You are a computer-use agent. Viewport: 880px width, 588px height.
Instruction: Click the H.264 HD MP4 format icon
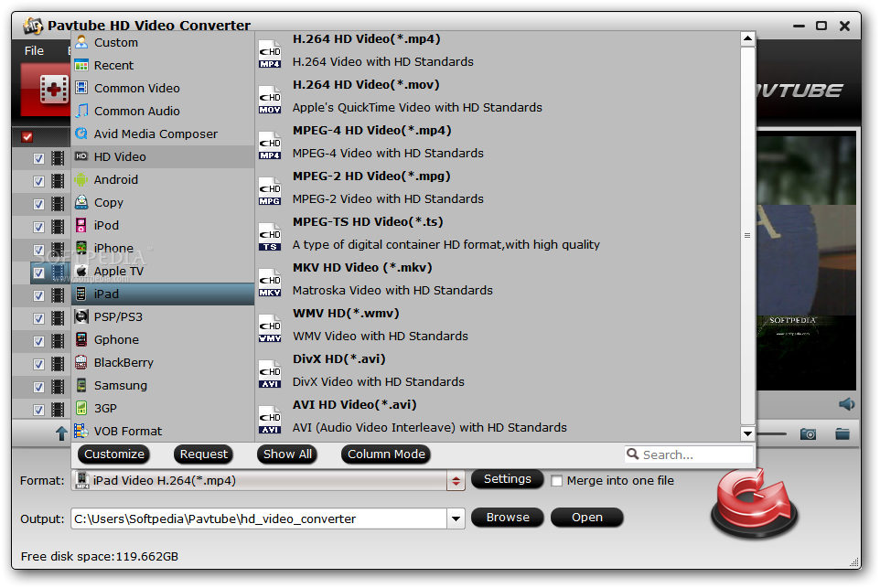[270, 54]
